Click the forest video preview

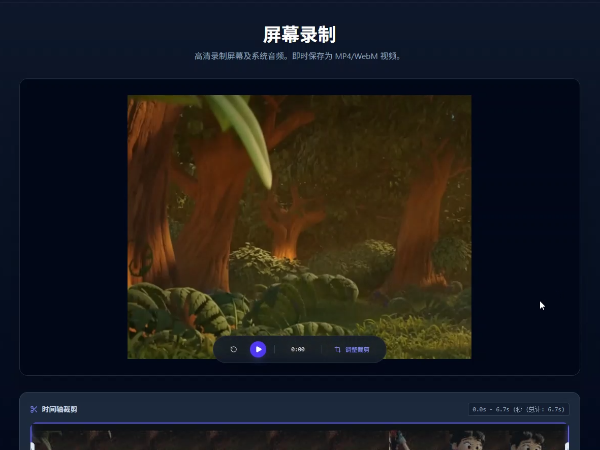coord(299,227)
